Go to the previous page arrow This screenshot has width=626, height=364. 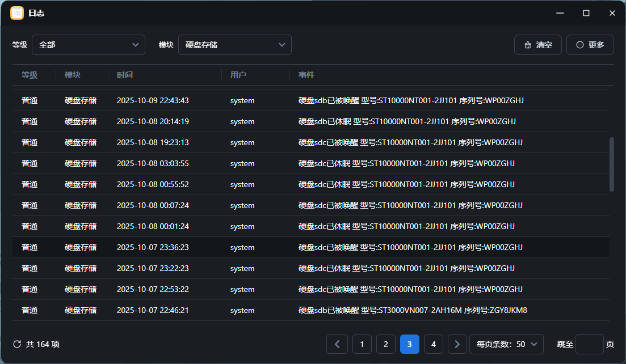click(337, 344)
